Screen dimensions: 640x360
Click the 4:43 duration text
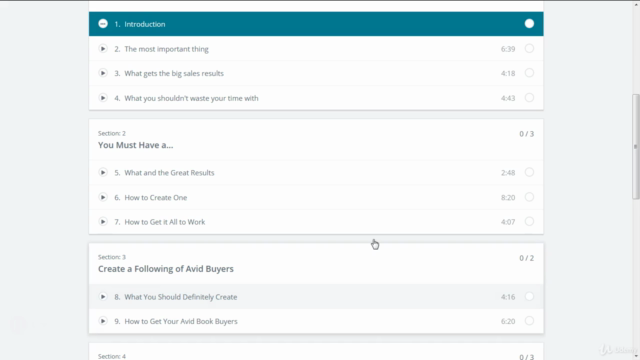tap(508, 98)
